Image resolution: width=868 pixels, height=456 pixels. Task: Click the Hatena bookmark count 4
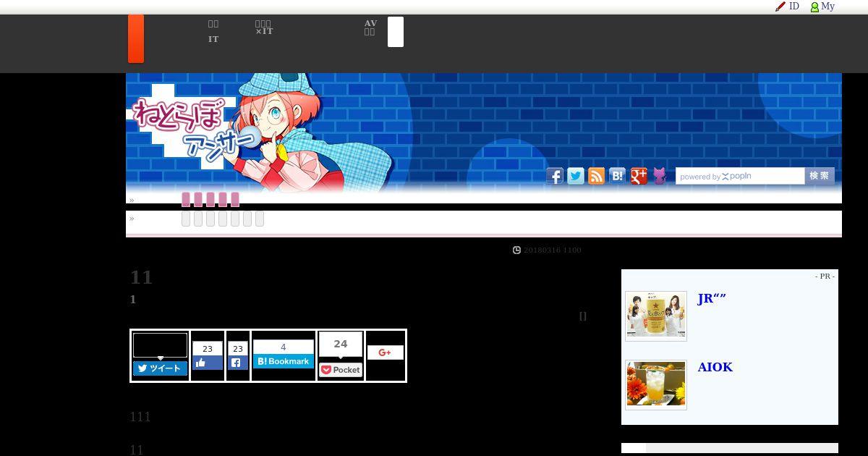click(284, 347)
